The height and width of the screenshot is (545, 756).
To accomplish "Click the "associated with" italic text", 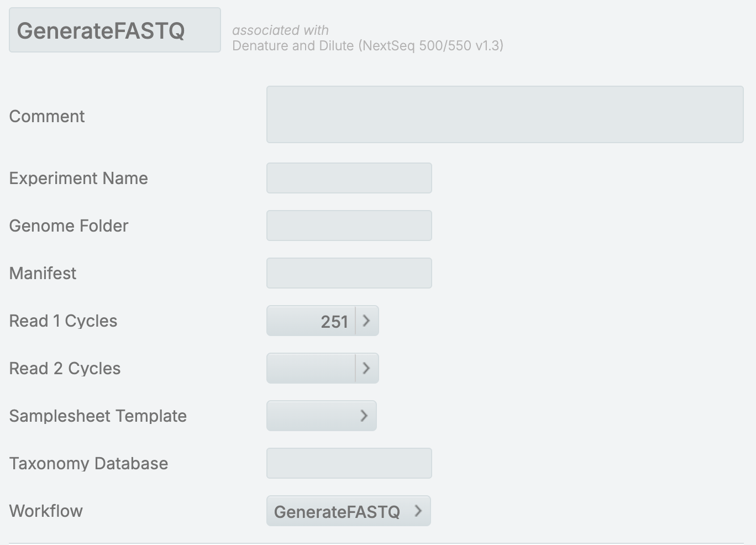I will coord(280,30).
